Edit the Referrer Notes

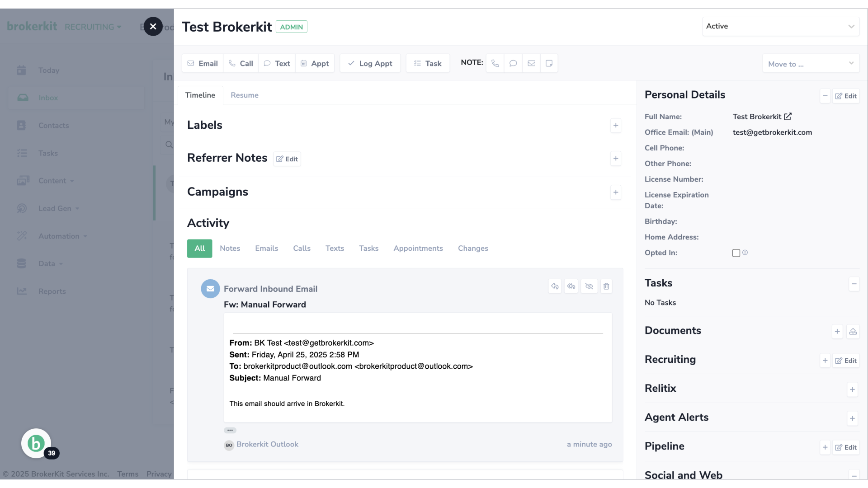(x=287, y=159)
